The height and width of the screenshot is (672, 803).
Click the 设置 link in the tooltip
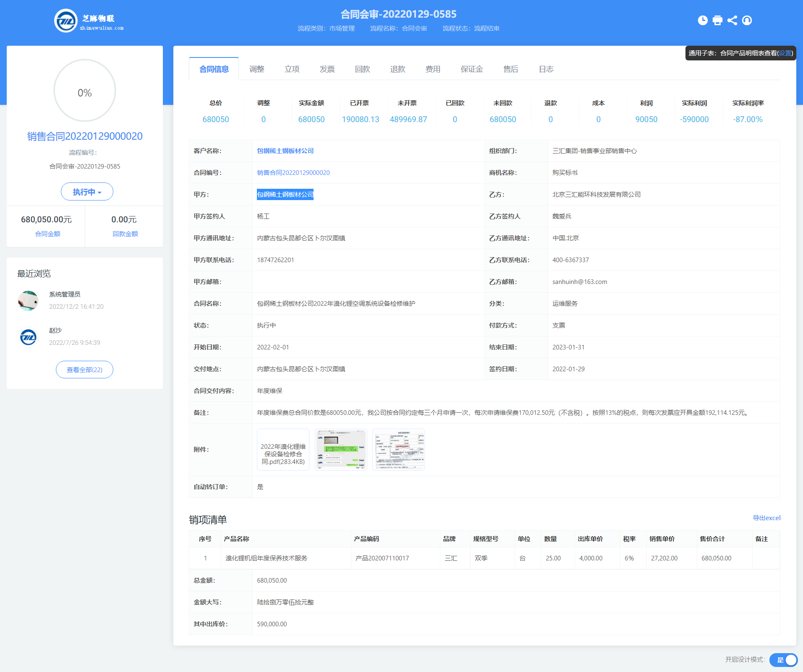785,53
